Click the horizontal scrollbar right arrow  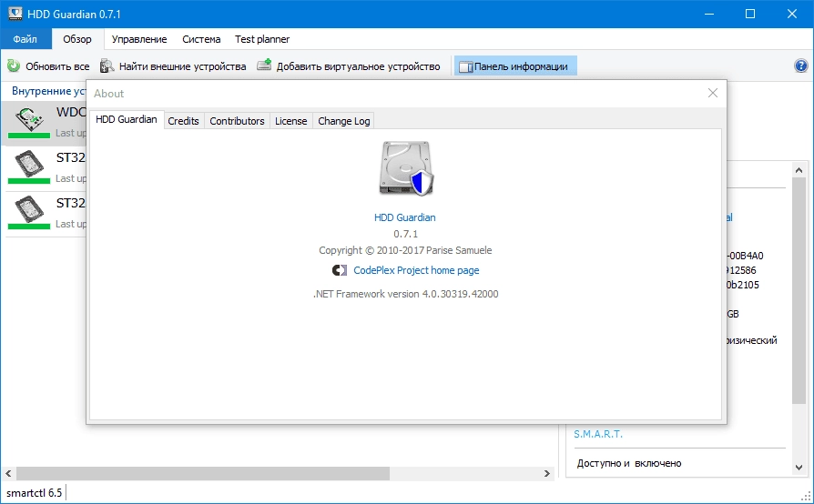point(547,473)
